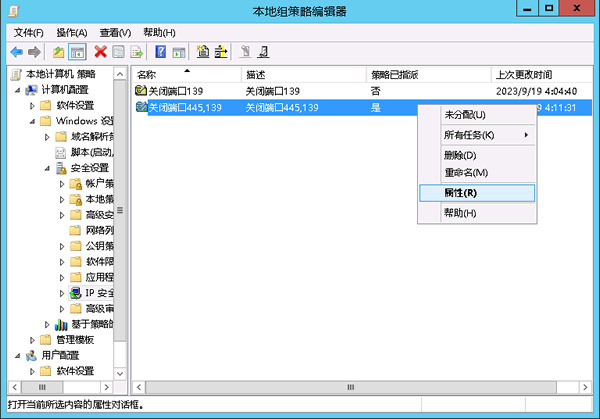Choose 未分配(U) in the context menu
The image size is (600, 419).
[x=477, y=115]
